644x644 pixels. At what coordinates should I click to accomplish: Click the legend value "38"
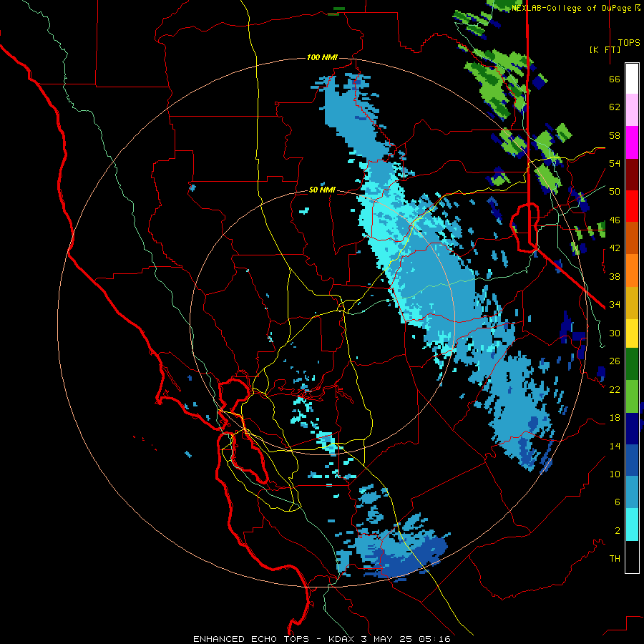coord(615,276)
